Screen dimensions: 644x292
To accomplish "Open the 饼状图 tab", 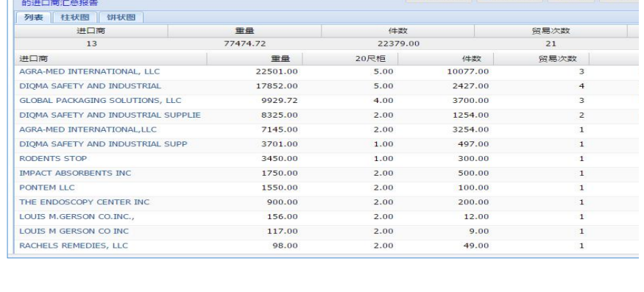I will pyautogui.click(x=121, y=17).
